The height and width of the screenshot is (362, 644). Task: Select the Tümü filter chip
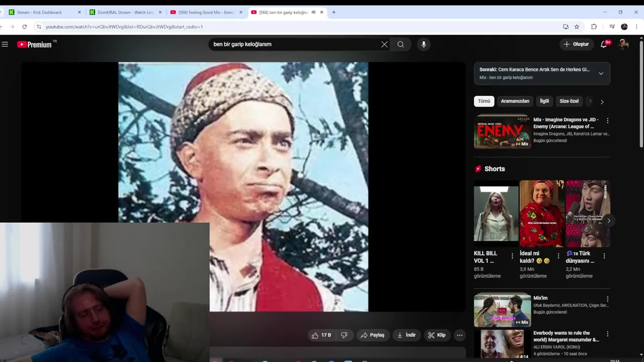[x=484, y=101]
